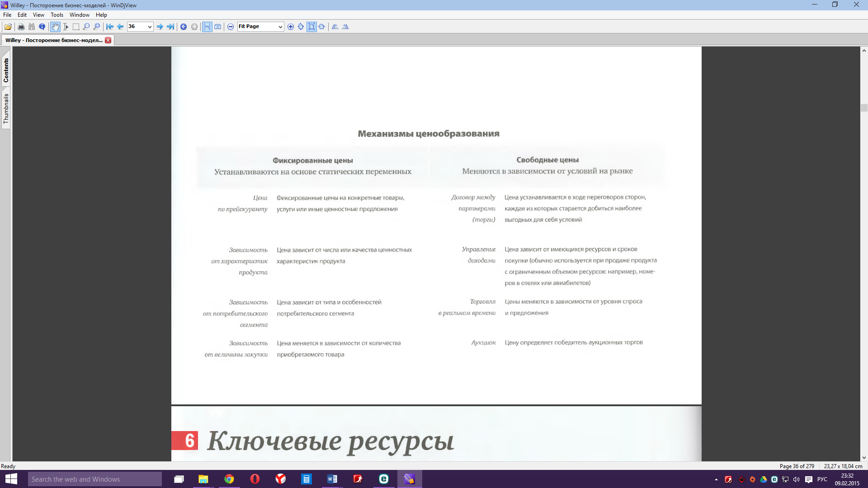Jump to last page arrow icon
The image size is (868, 488).
click(x=170, y=27)
